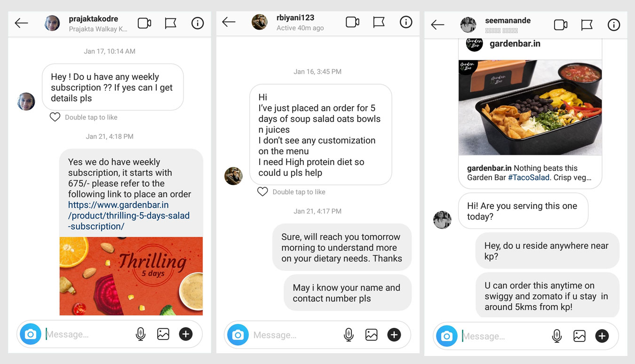Tap the Thrilling 5 days link preview image
The height and width of the screenshot is (364, 635).
131,276
